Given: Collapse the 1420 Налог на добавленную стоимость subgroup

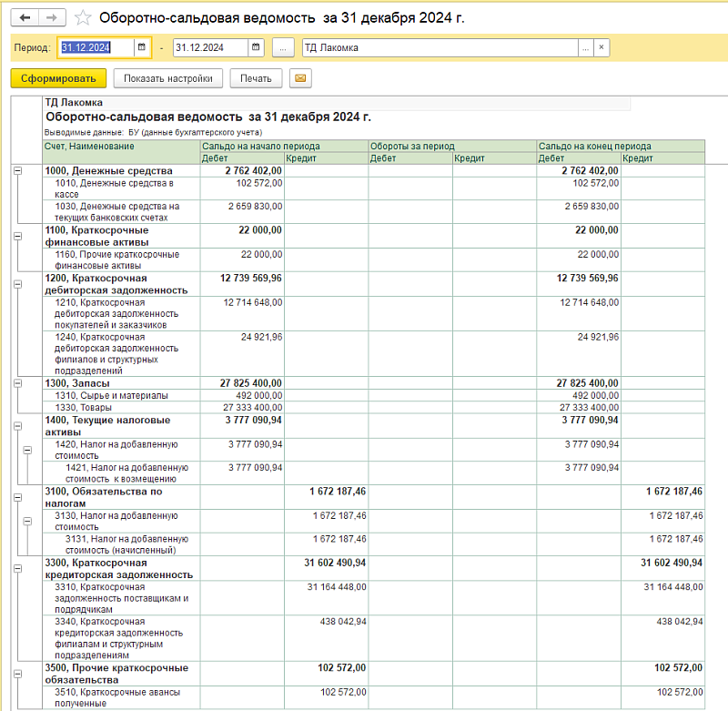Looking at the screenshot, I should [x=27, y=450].
